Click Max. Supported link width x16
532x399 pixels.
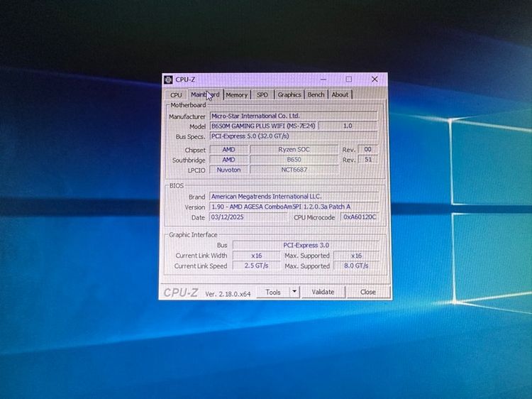click(x=356, y=256)
